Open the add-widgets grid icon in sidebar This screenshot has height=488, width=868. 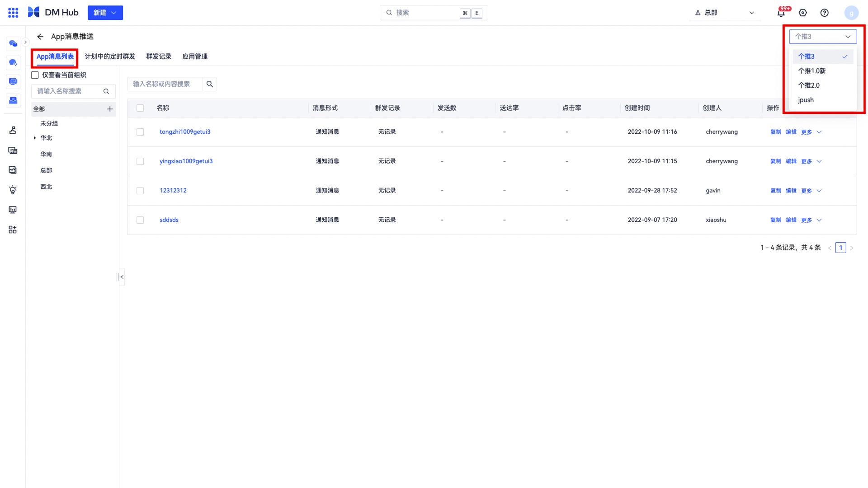pos(13,230)
